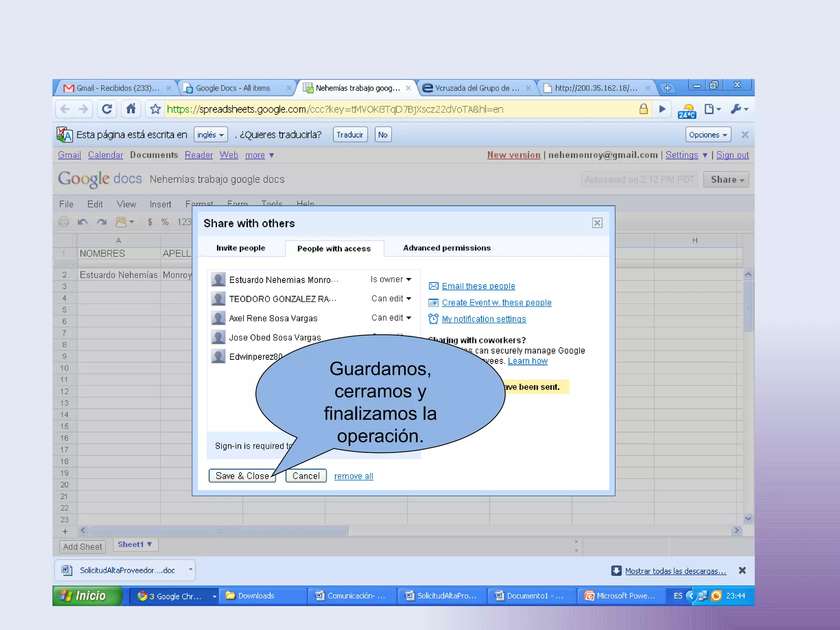Click the home icon in browser toolbar
This screenshot has width=840, height=630.
click(131, 109)
